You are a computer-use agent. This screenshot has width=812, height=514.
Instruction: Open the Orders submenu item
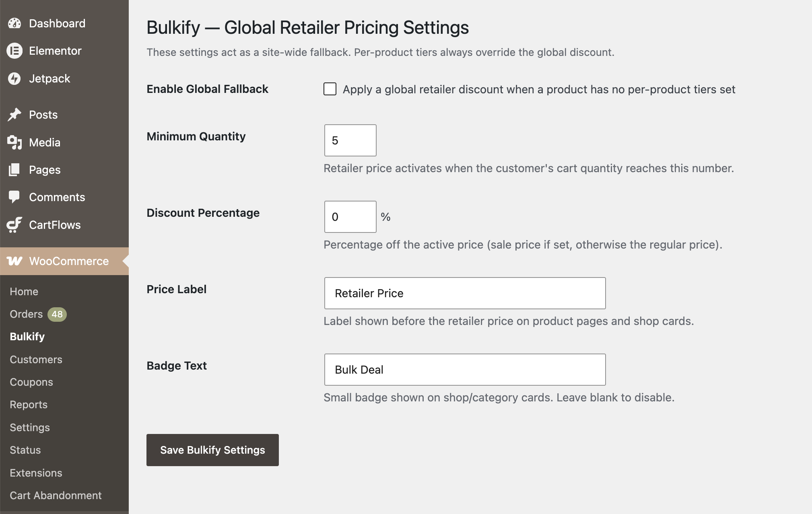point(26,314)
